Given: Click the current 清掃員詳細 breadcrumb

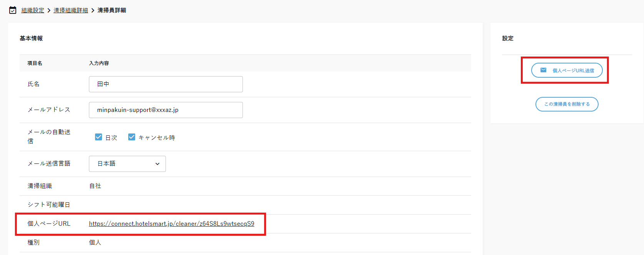Looking at the screenshot, I should 112,10.
